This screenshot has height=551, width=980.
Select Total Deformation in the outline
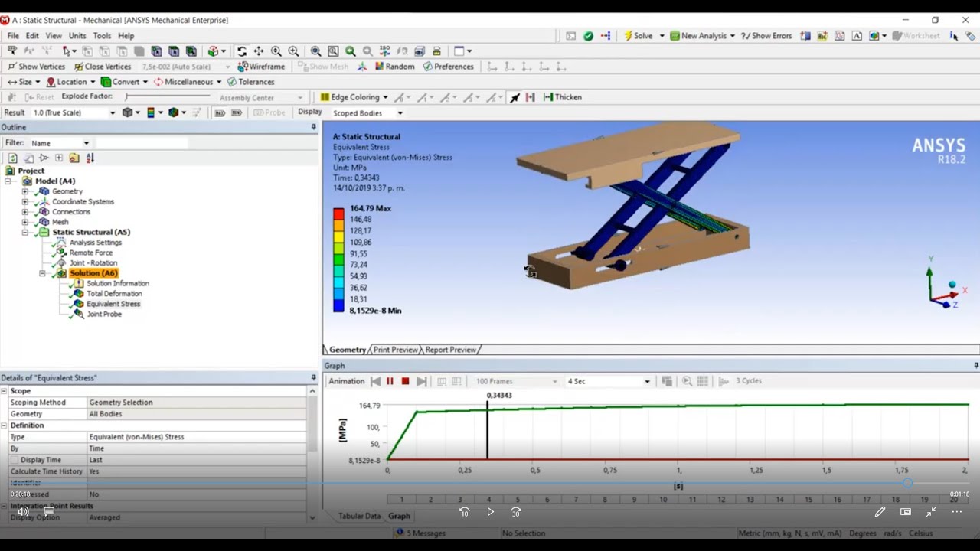pyautogui.click(x=114, y=294)
